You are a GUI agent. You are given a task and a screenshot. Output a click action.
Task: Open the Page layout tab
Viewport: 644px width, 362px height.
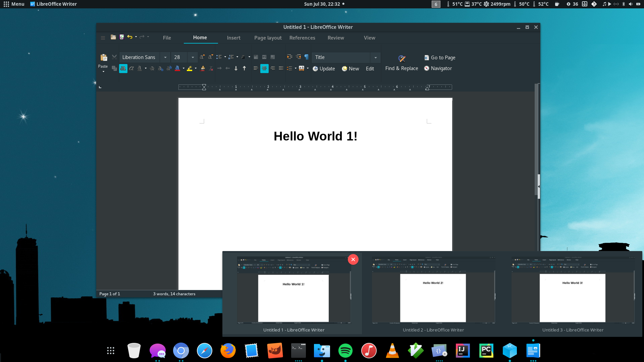tap(268, 38)
